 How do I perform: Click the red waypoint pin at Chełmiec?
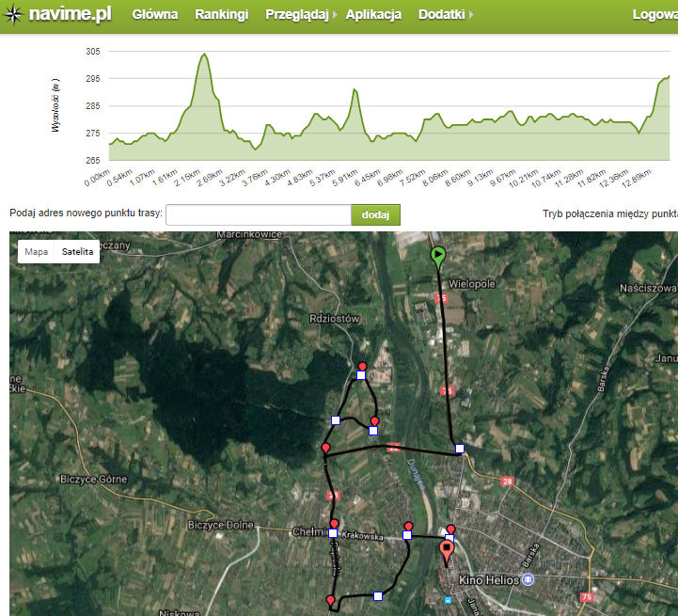[x=334, y=524]
